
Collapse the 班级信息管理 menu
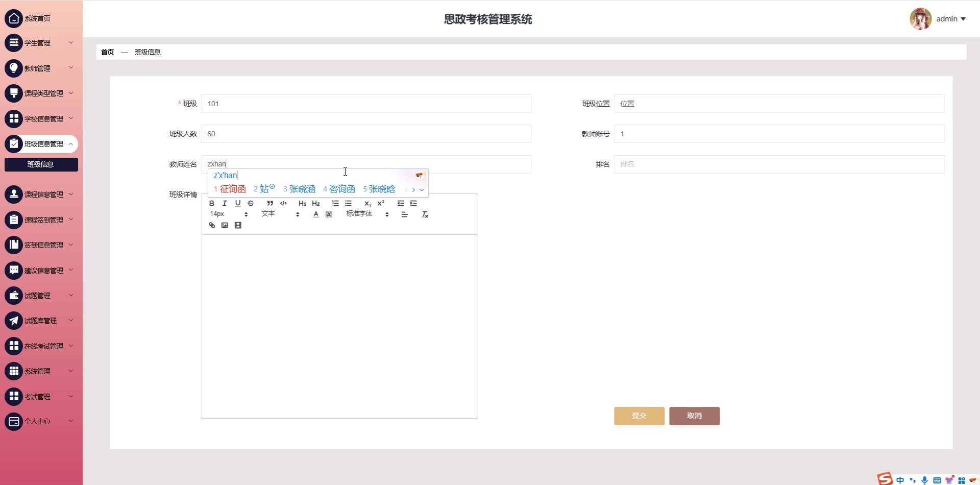point(41,144)
